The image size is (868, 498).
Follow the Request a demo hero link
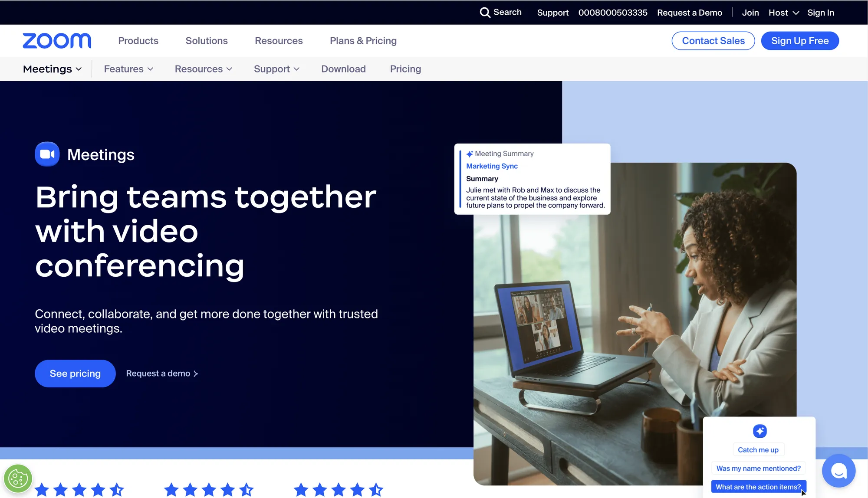(162, 373)
